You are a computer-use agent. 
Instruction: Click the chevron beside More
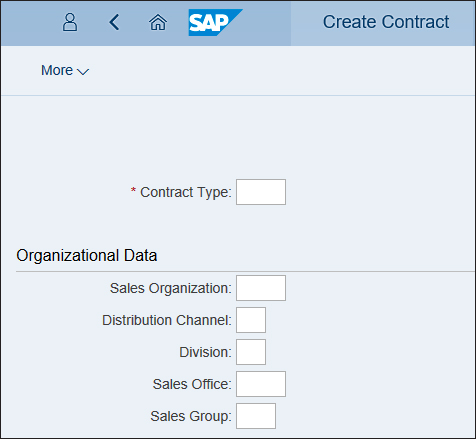83,71
